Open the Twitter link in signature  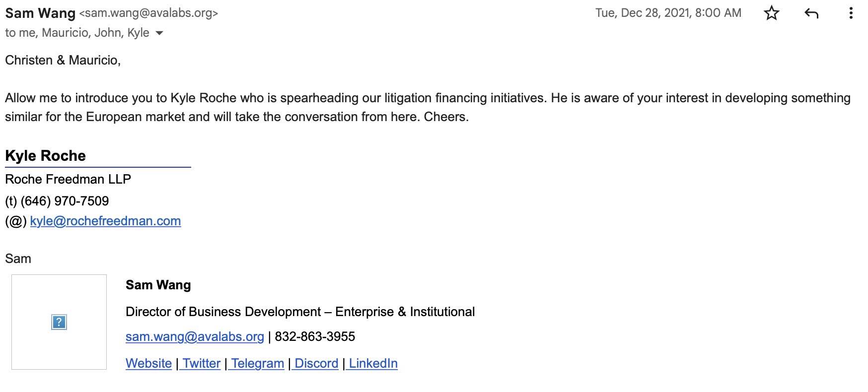coord(202,363)
